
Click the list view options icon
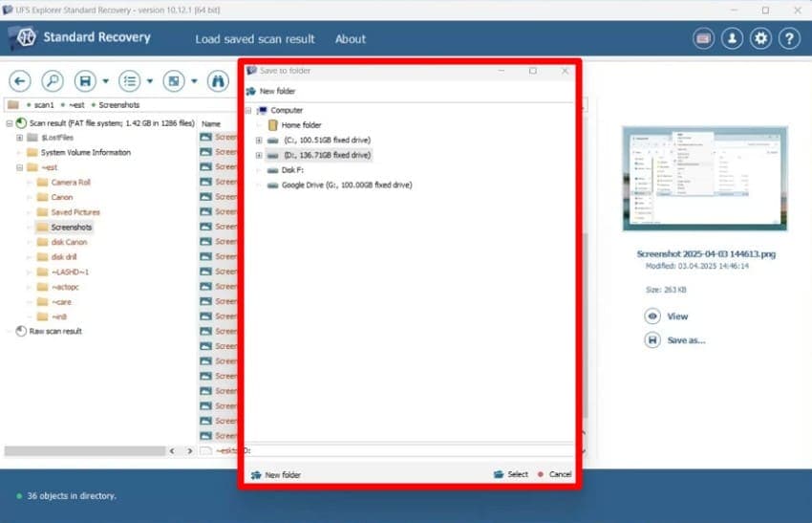(x=130, y=81)
